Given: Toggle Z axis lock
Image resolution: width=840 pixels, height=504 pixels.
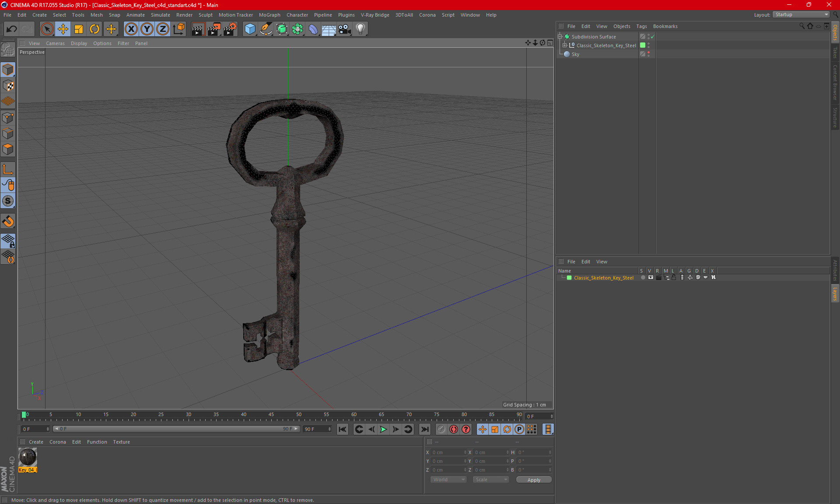Looking at the screenshot, I should [163, 29].
